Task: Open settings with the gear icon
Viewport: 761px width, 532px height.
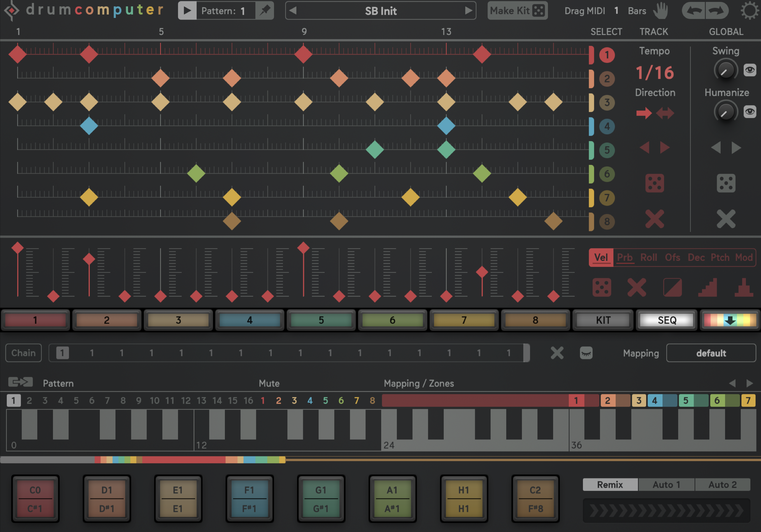Action: coord(750,11)
